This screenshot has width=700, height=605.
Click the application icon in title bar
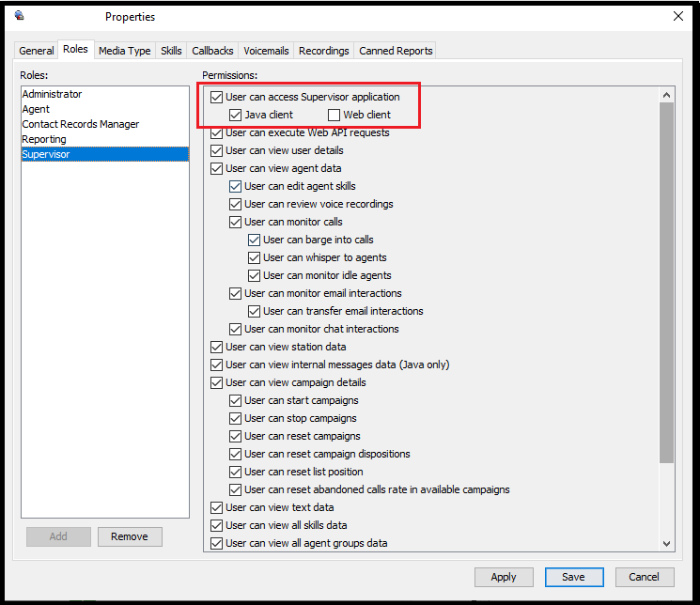click(19, 16)
